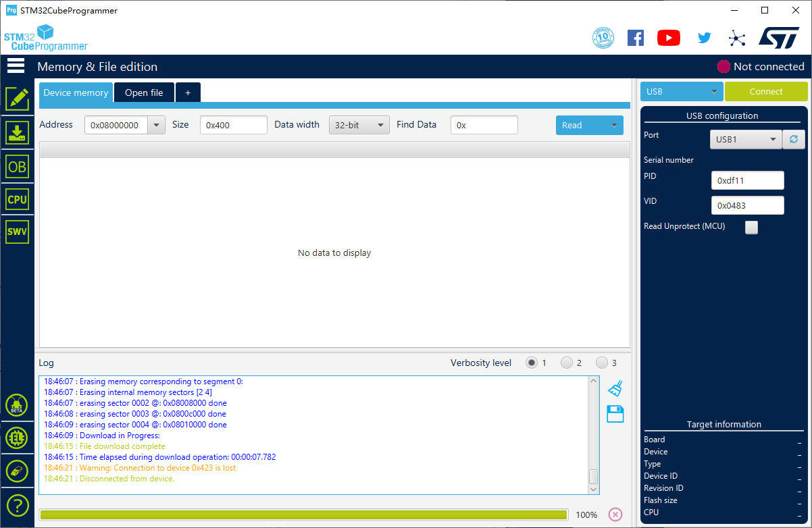Click the Connect button
The image size is (812, 528).
click(766, 91)
